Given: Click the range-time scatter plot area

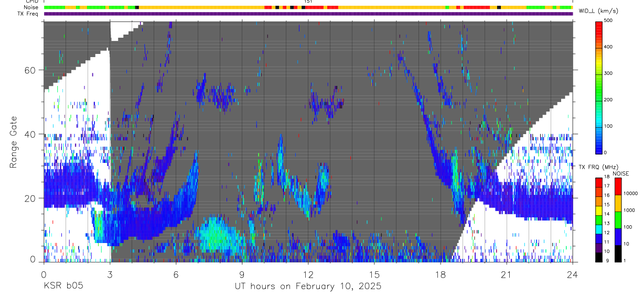Looking at the screenshot, I should [x=308, y=141].
